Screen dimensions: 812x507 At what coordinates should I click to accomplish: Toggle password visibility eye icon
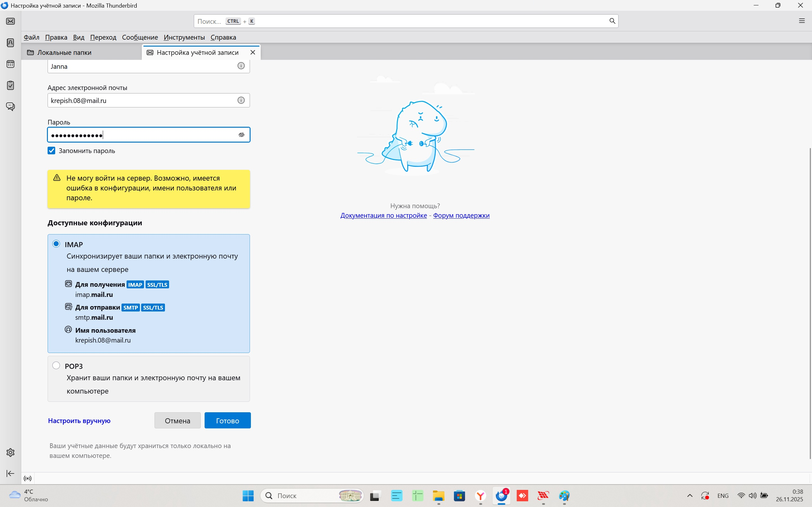[241, 135]
